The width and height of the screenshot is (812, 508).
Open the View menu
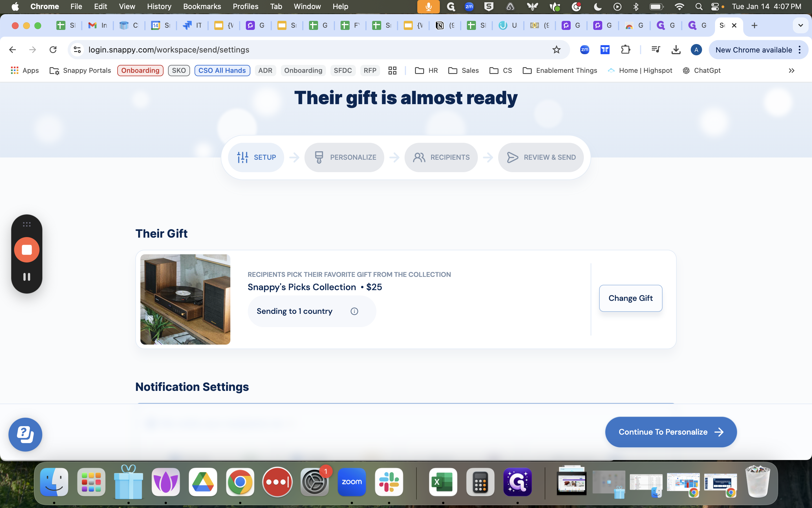(x=127, y=6)
